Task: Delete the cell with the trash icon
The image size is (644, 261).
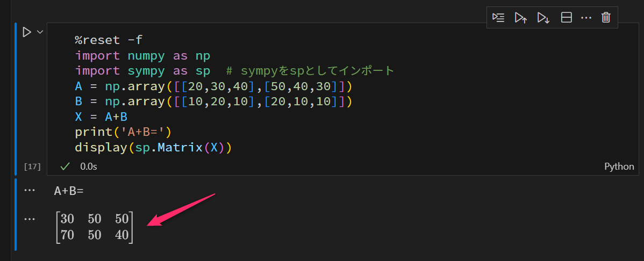Action: [x=606, y=18]
